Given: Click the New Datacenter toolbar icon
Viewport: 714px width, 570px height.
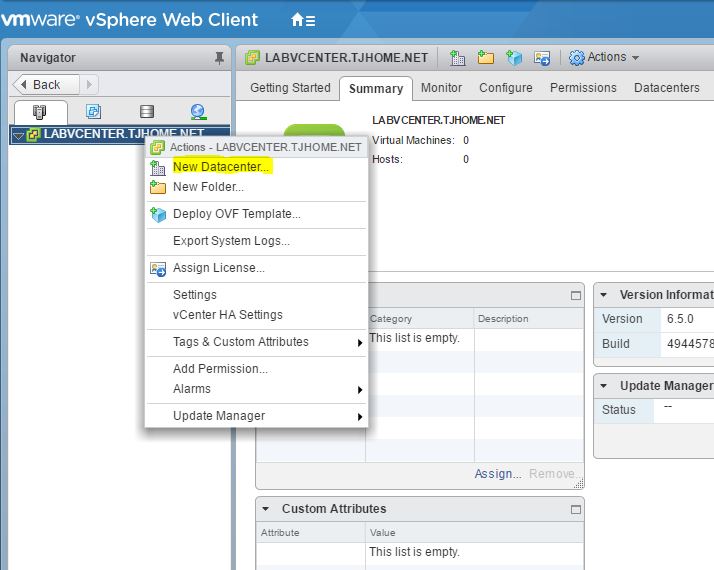Looking at the screenshot, I should [458, 58].
